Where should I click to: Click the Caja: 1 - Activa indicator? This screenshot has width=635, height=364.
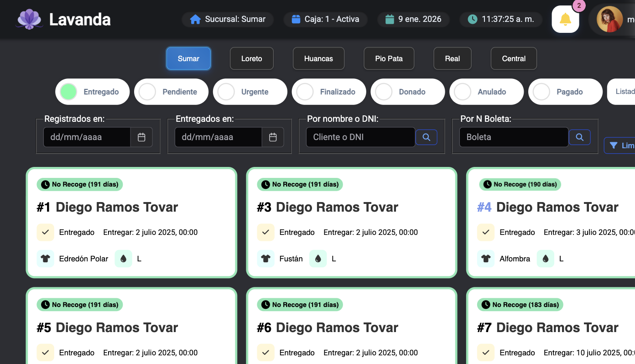tap(326, 19)
